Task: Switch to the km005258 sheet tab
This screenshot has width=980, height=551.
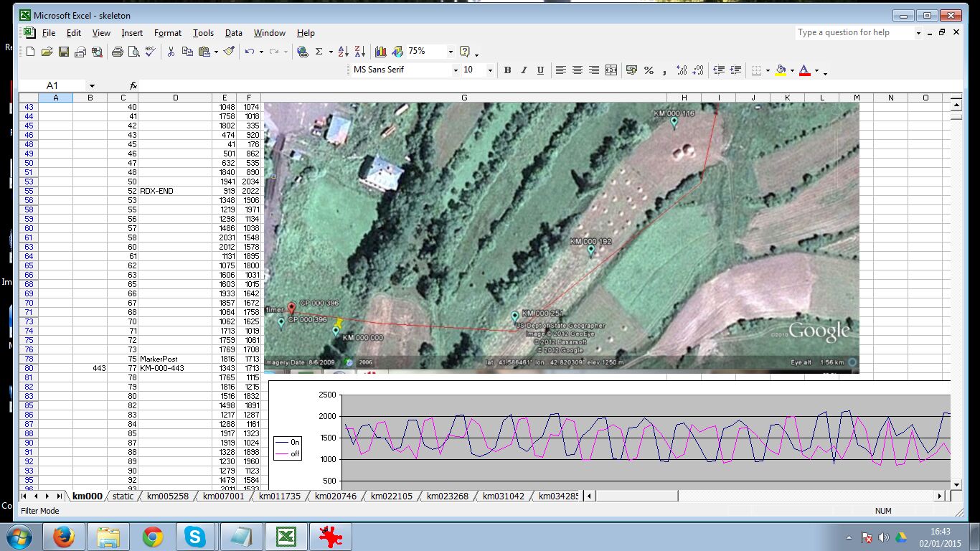Action: (168, 496)
